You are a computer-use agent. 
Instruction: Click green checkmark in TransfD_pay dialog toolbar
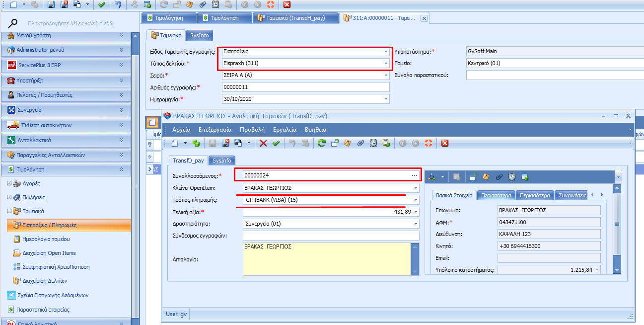point(276,143)
